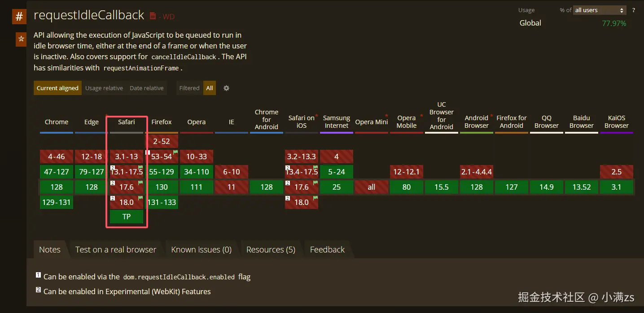Select Safari TP version cell
The image size is (644, 313).
pyautogui.click(x=127, y=217)
